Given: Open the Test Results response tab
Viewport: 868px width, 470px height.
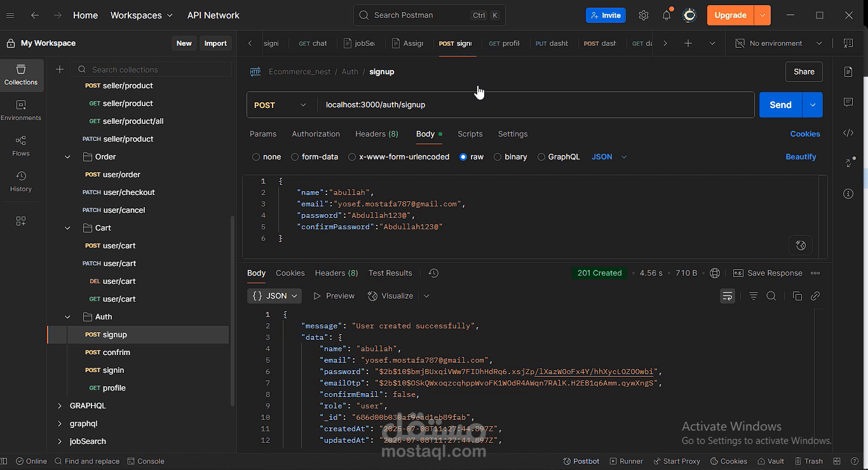Looking at the screenshot, I should tap(390, 273).
